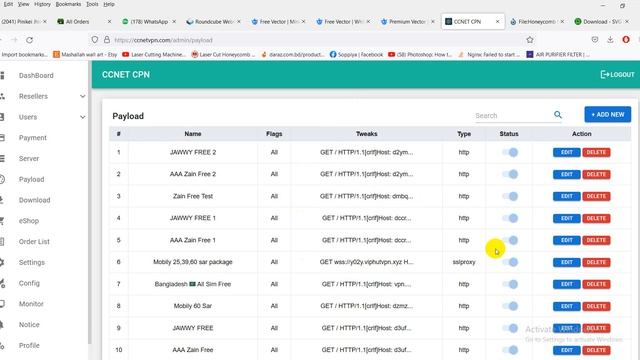Delete the AAA Zain Free 2 payload
640x360 pixels.
coord(596,174)
